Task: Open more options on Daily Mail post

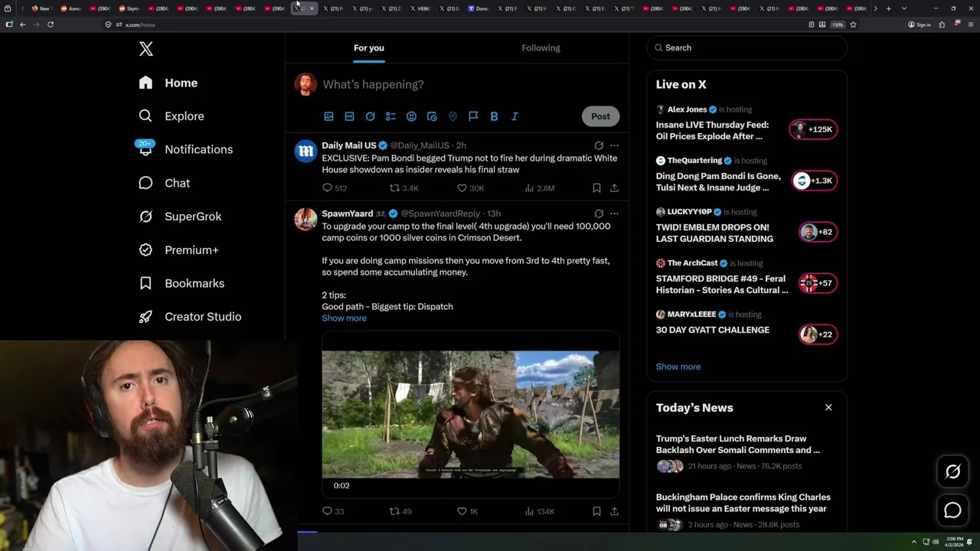Action: 614,145
